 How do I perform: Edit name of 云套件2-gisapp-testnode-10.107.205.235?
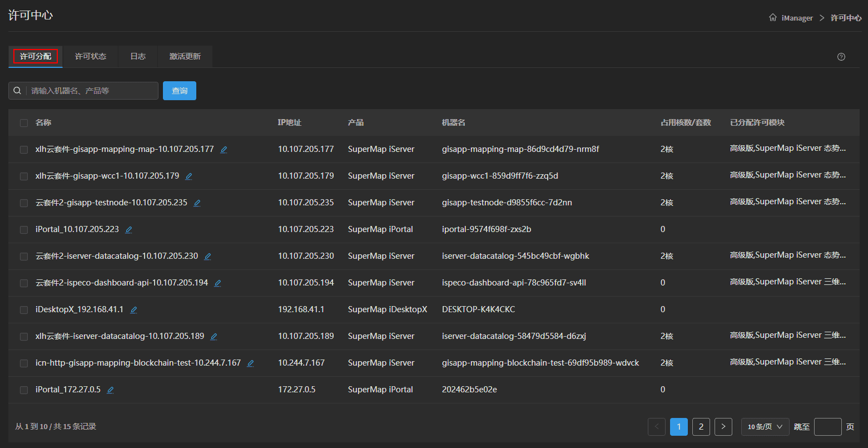pyautogui.click(x=197, y=203)
